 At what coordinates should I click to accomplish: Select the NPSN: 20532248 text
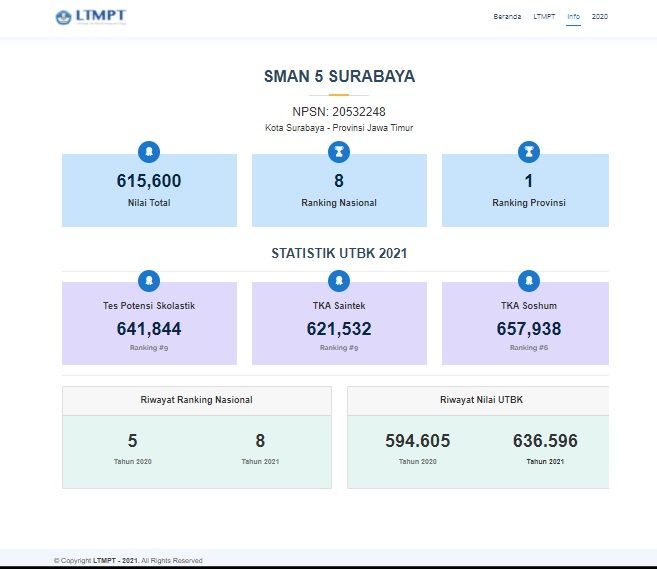click(339, 111)
